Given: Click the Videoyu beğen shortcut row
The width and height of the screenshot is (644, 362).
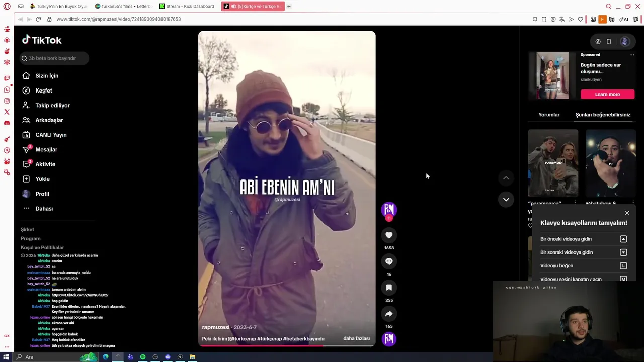Looking at the screenshot, I should 584,266.
